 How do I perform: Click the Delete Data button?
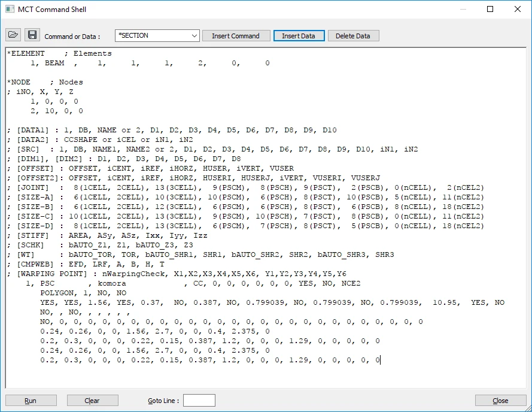[x=353, y=36]
